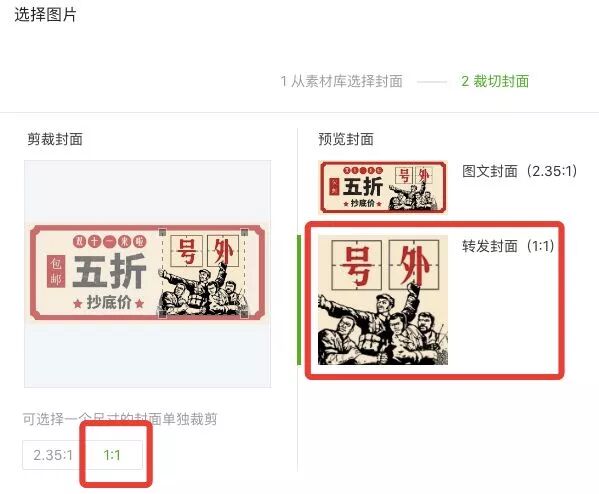Select the 2.35:1 crop ratio option
The image size is (599, 494).
53,455
